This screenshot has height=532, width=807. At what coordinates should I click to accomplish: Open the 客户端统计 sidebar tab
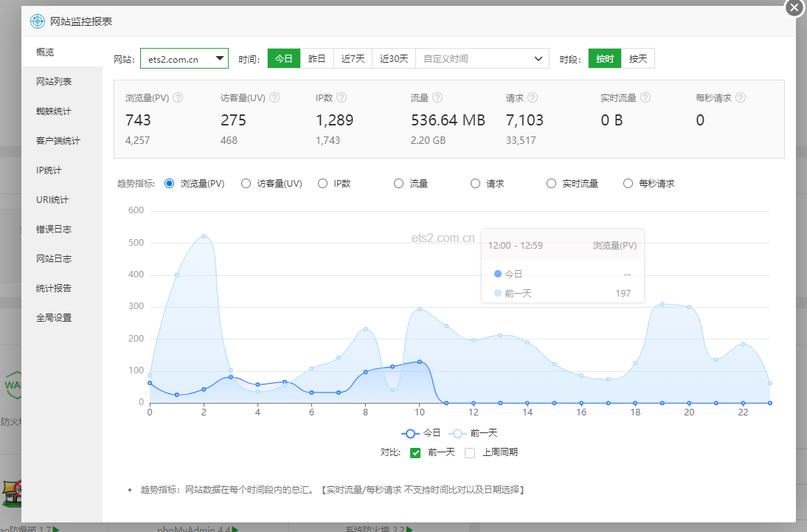62,141
